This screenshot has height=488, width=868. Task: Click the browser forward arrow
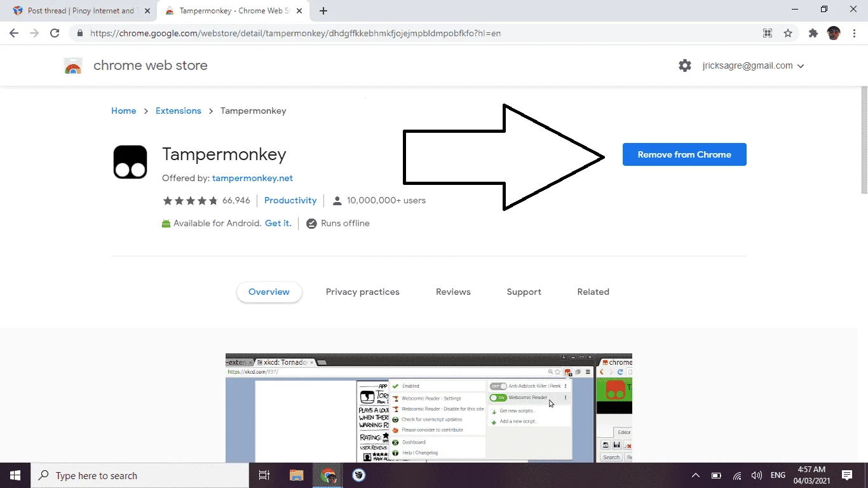point(34,33)
